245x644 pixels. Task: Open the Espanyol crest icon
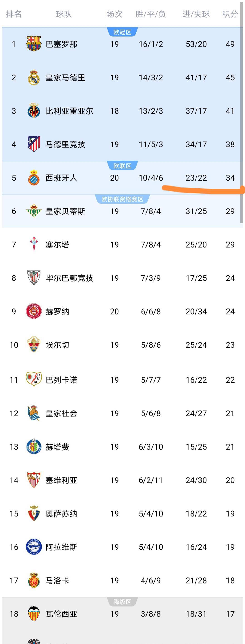(34, 177)
